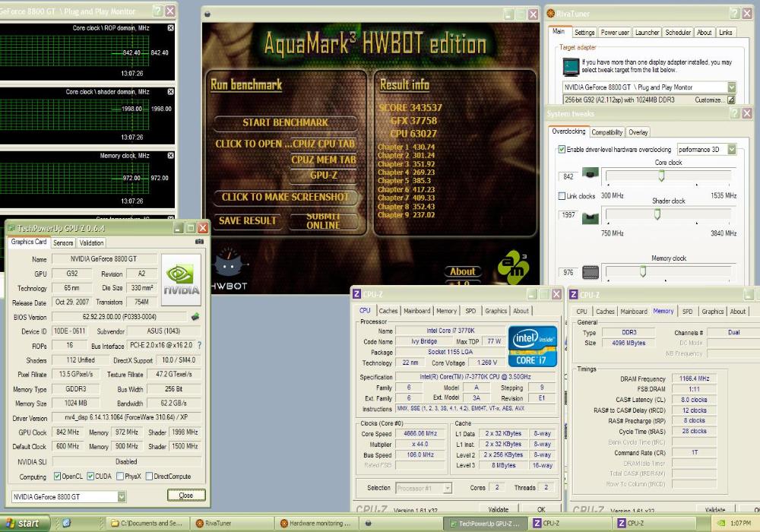The image size is (760, 532).
Task: Click the core clock chip icon in System tweaks
Action: (x=590, y=173)
